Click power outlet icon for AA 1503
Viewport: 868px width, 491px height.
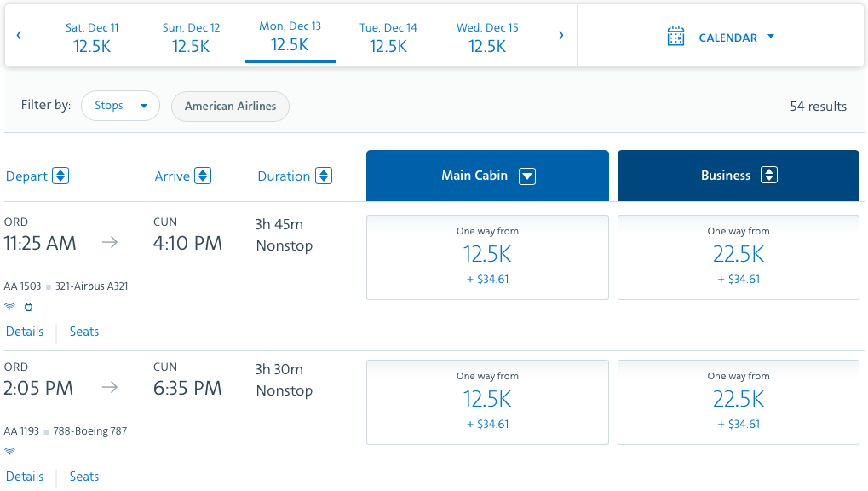coord(28,306)
